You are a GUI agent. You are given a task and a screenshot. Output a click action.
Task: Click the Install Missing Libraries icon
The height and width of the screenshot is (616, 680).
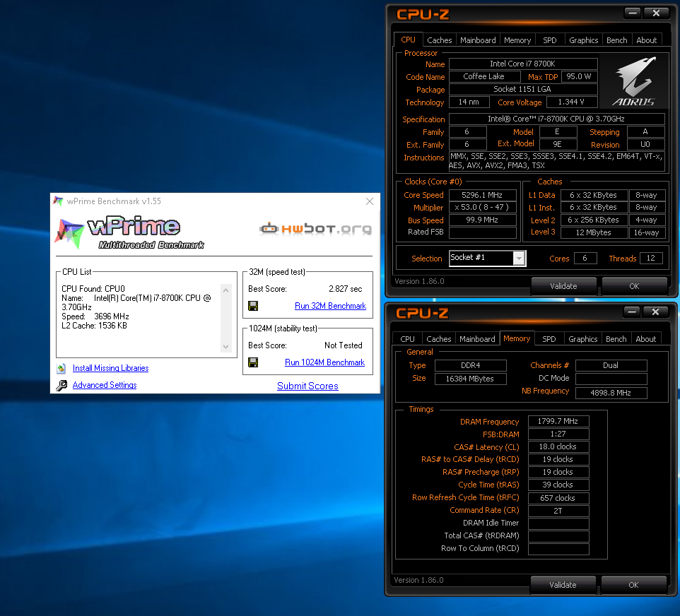[61, 369]
